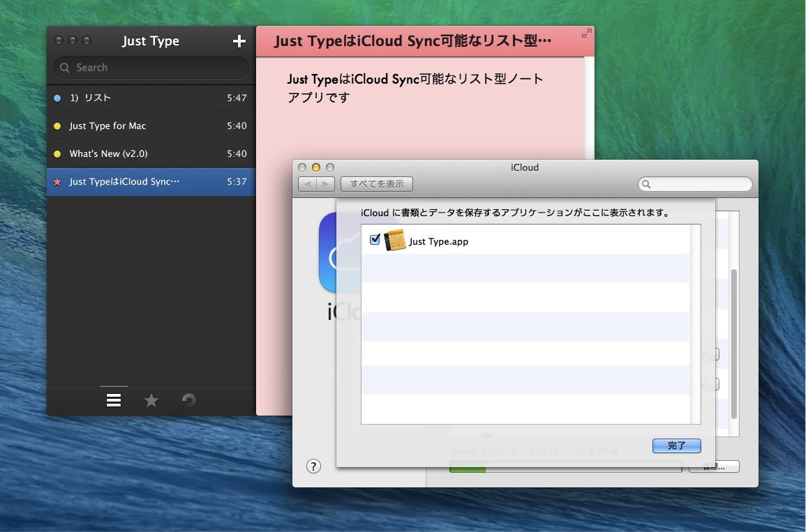Click the 5:37 timestamp on selected note
The width and height of the screenshot is (806, 532).
(x=237, y=182)
